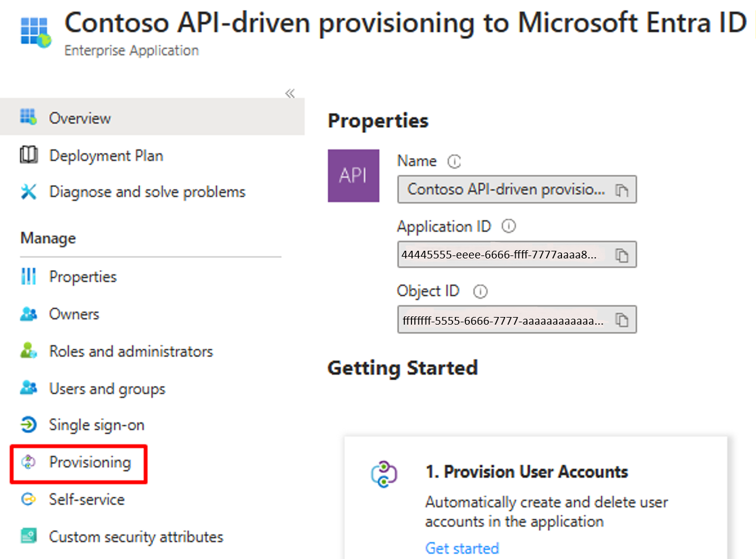Click the Roles and administrators icon
The width and height of the screenshot is (756, 559).
click(28, 350)
